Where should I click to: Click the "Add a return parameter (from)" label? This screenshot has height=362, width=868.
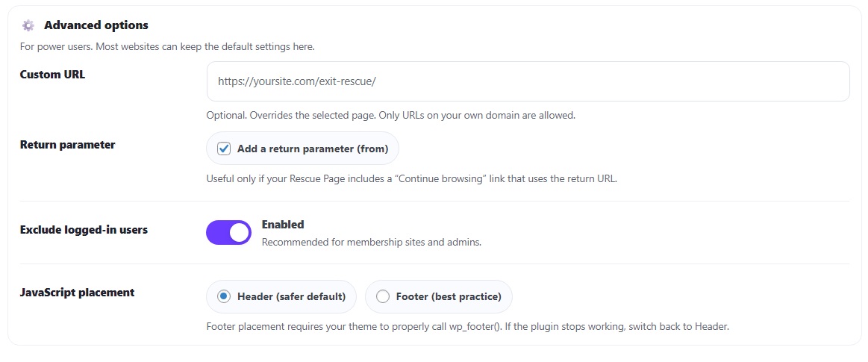(312, 149)
